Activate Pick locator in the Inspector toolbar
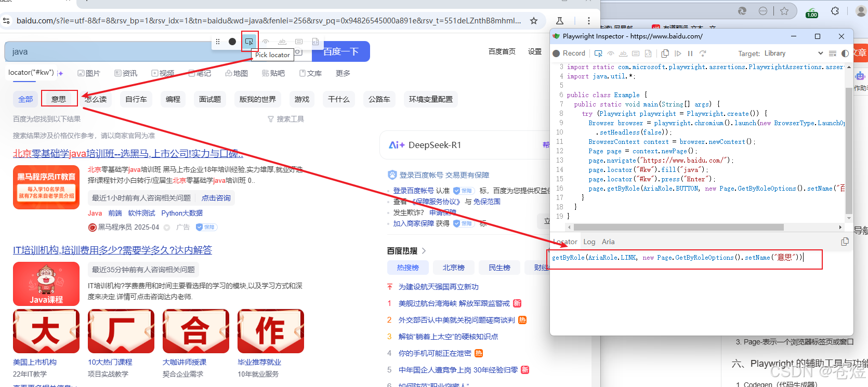The image size is (868, 387). pos(598,54)
